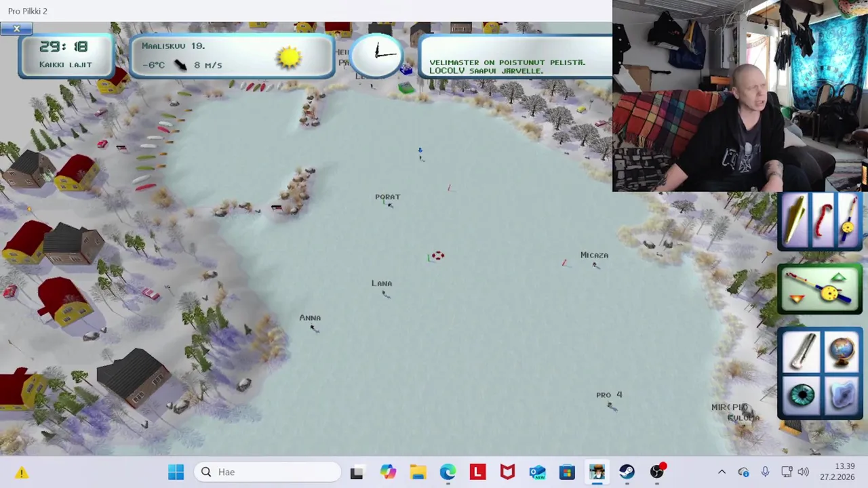Viewport: 868px width, 488px height.
Task: Click the 8 m/s wind speed value
Action: (208, 65)
